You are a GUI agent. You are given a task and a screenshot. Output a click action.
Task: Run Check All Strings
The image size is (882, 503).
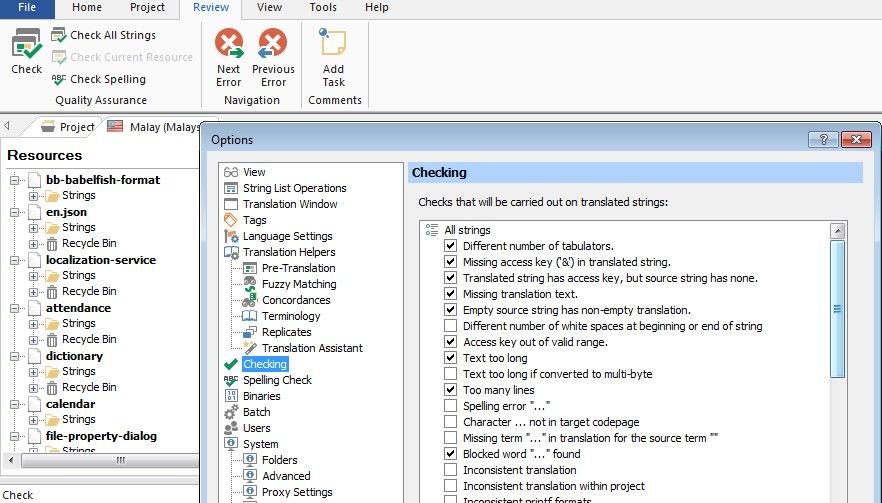(x=104, y=35)
